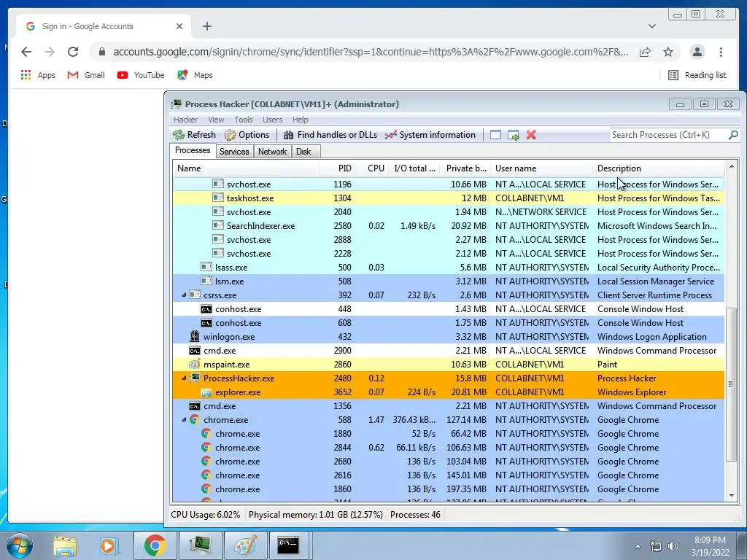Viewport: 747px width, 560px height.
Task: Sort by the PID column header
Action: click(x=338, y=168)
